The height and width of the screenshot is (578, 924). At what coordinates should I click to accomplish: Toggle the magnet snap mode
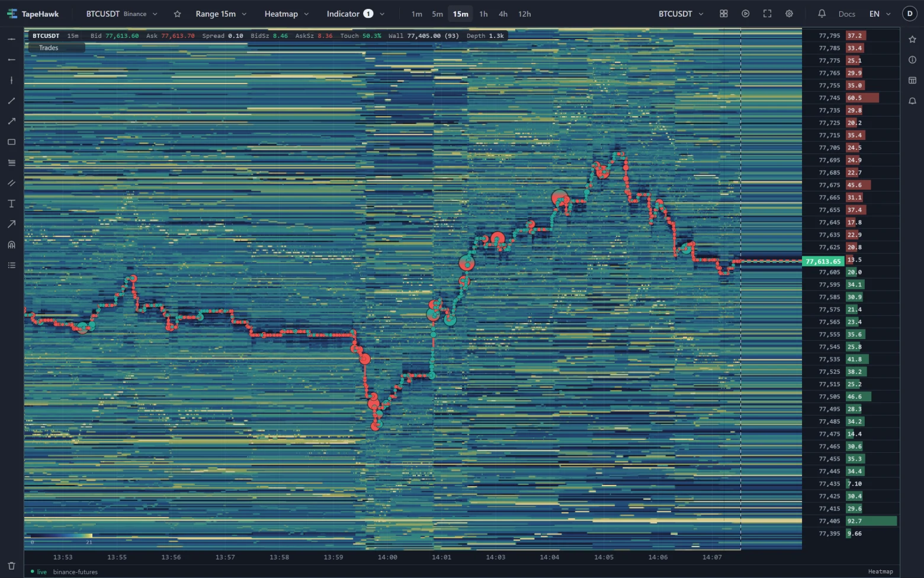tap(11, 245)
